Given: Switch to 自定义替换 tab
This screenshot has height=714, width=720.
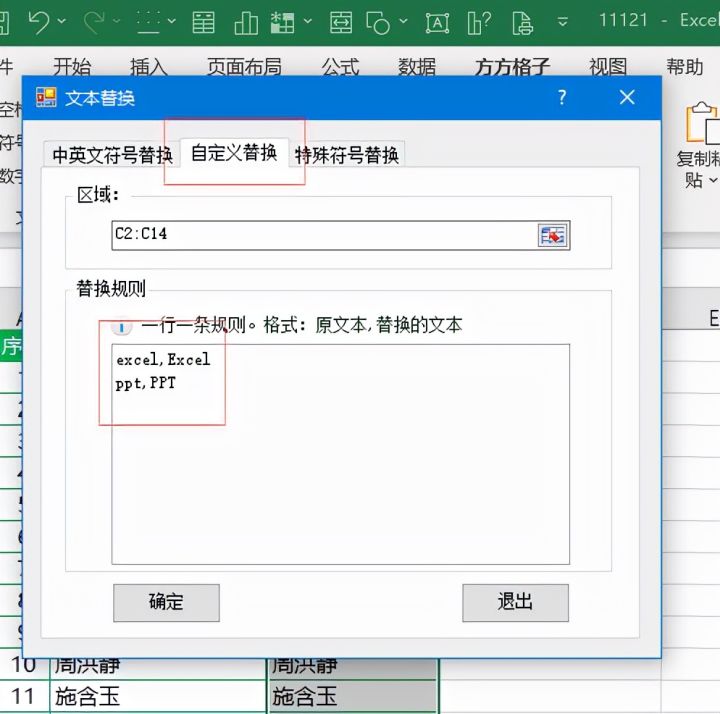Looking at the screenshot, I should pyautogui.click(x=234, y=152).
